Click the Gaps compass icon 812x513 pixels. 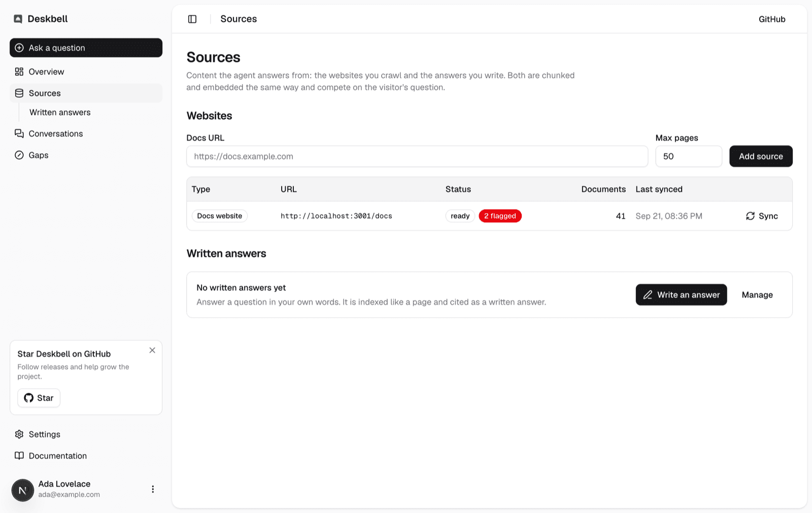19,155
